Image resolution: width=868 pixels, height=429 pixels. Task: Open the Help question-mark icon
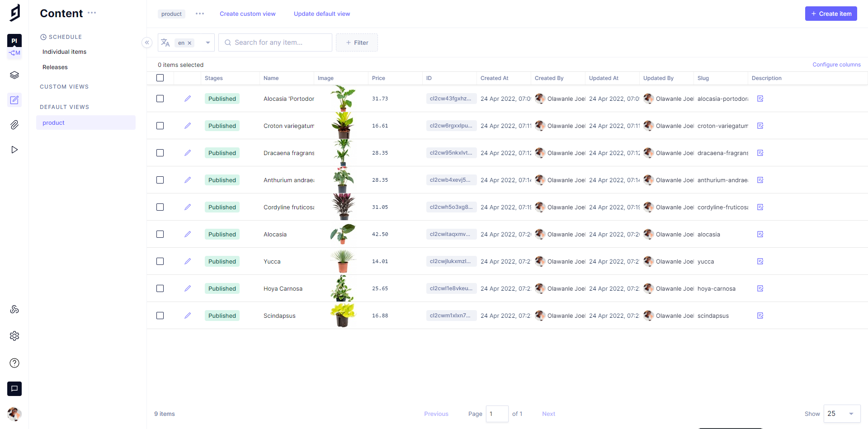click(x=14, y=363)
